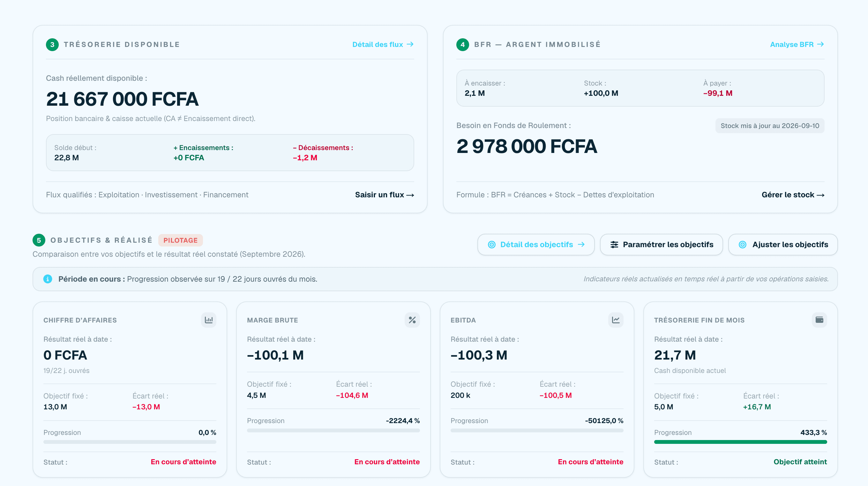Click the green Trésorerie fin de mois progress bar
The image size is (868, 486).
[740, 442]
